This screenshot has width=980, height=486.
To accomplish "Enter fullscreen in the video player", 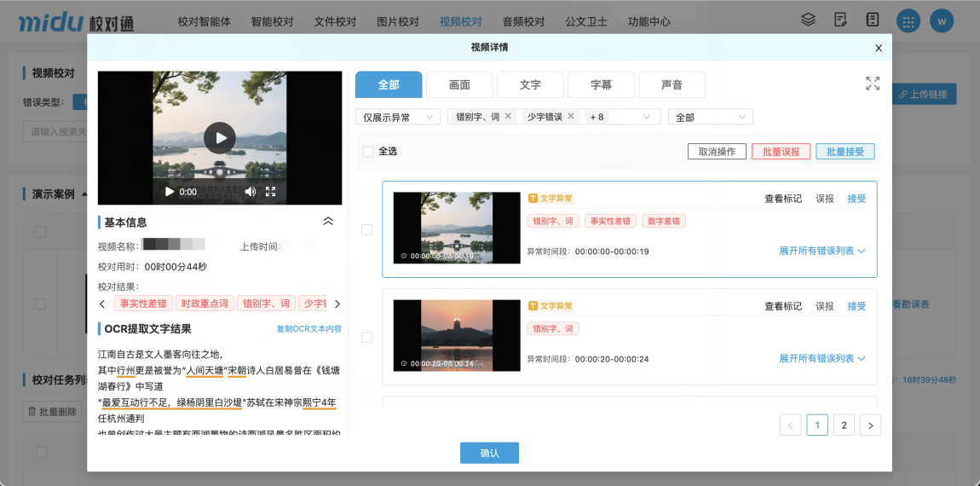I will (271, 192).
